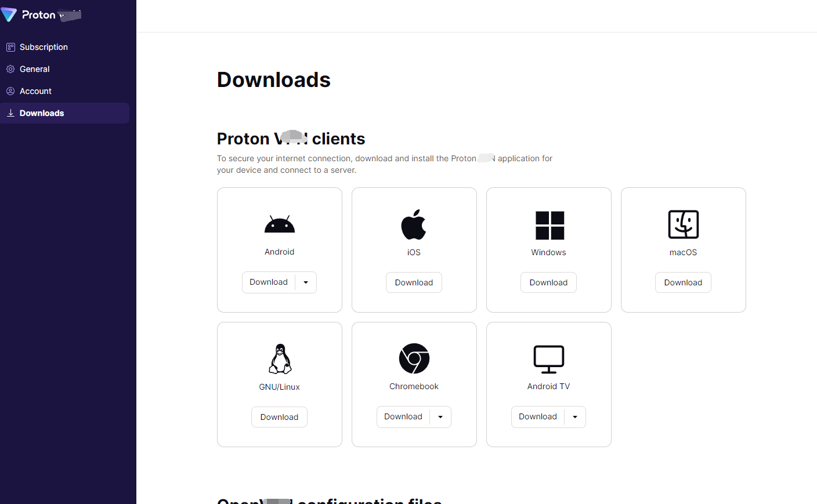Download the macOS client
817x504 pixels.
[683, 282]
